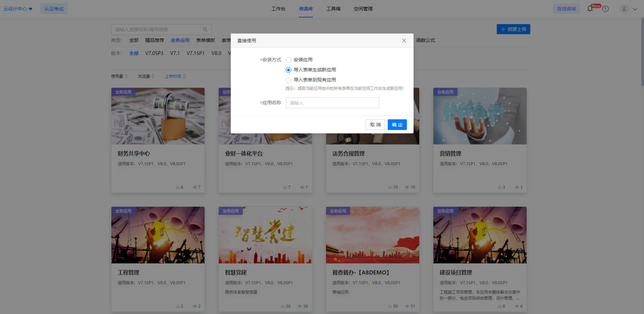Screen dimensions: 644x314
Task: Click view eye icon on 营销管理
Action: click(x=517, y=187)
